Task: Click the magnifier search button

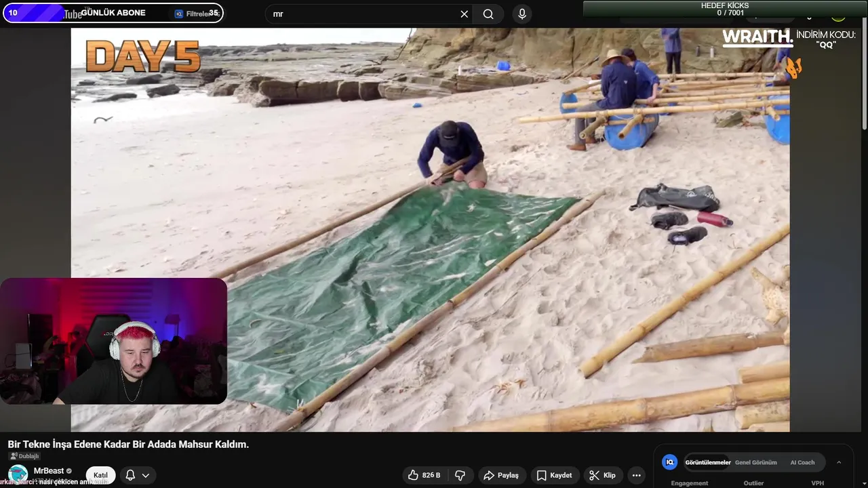Action: pyautogui.click(x=488, y=14)
